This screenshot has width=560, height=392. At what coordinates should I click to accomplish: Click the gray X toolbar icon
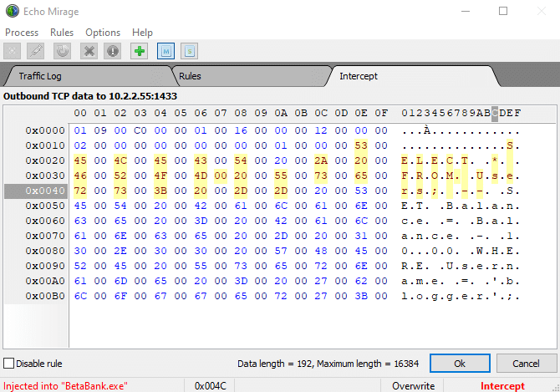click(x=89, y=51)
